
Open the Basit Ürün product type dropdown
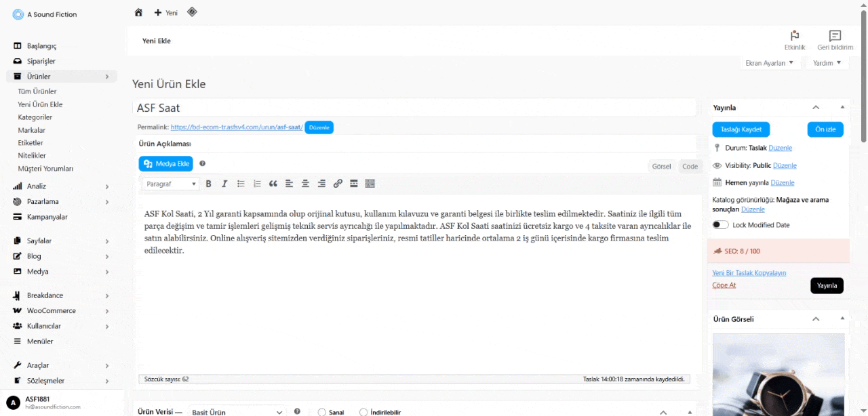tap(237, 411)
